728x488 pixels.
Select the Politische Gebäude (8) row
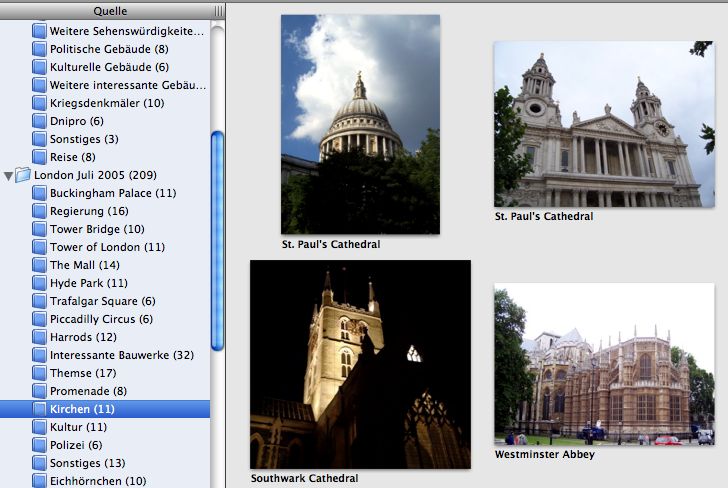[105, 49]
